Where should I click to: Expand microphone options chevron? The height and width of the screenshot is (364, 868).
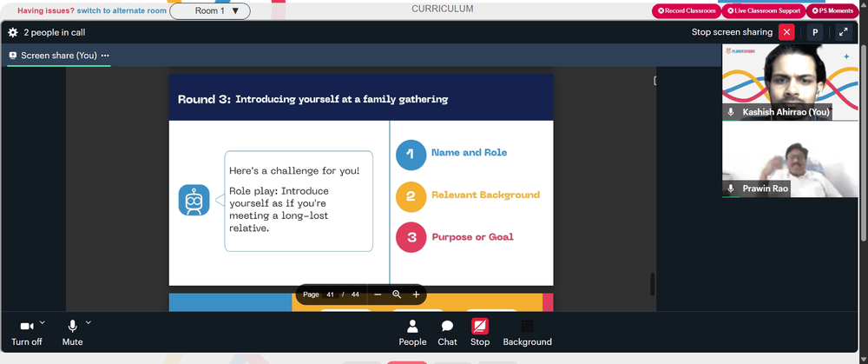click(88, 322)
